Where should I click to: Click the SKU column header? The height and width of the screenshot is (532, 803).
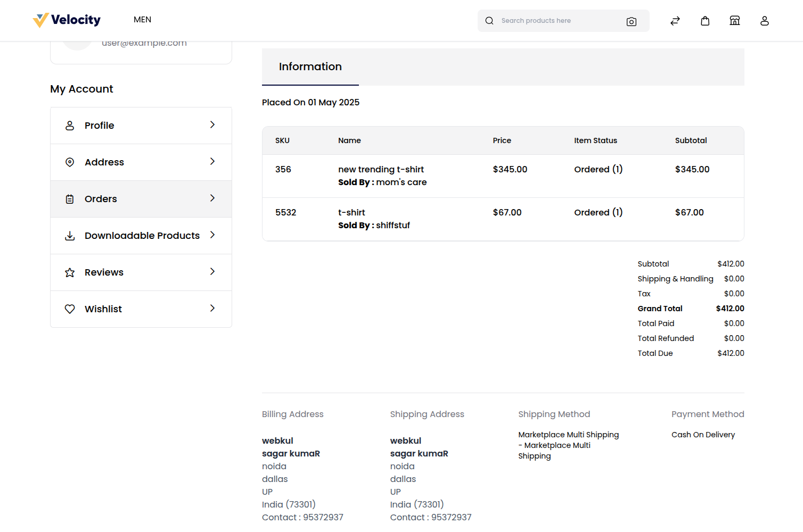click(282, 140)
